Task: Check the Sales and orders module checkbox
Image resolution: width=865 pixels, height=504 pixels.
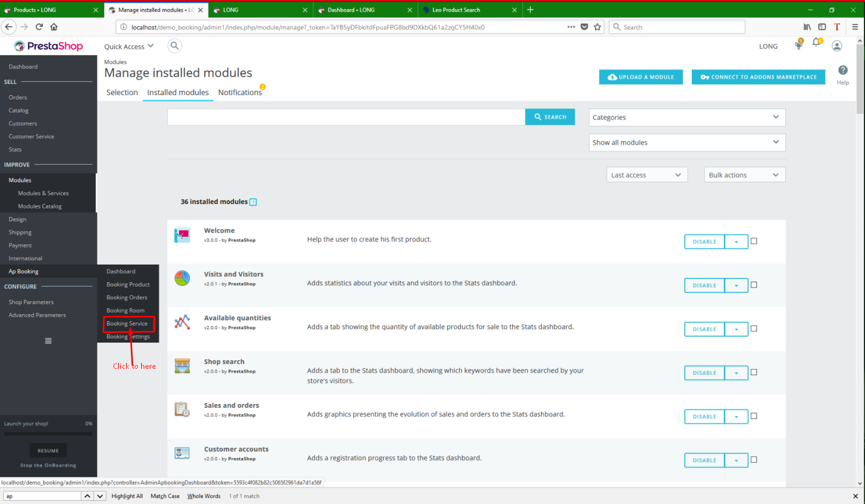Action: tap(754, 416)
